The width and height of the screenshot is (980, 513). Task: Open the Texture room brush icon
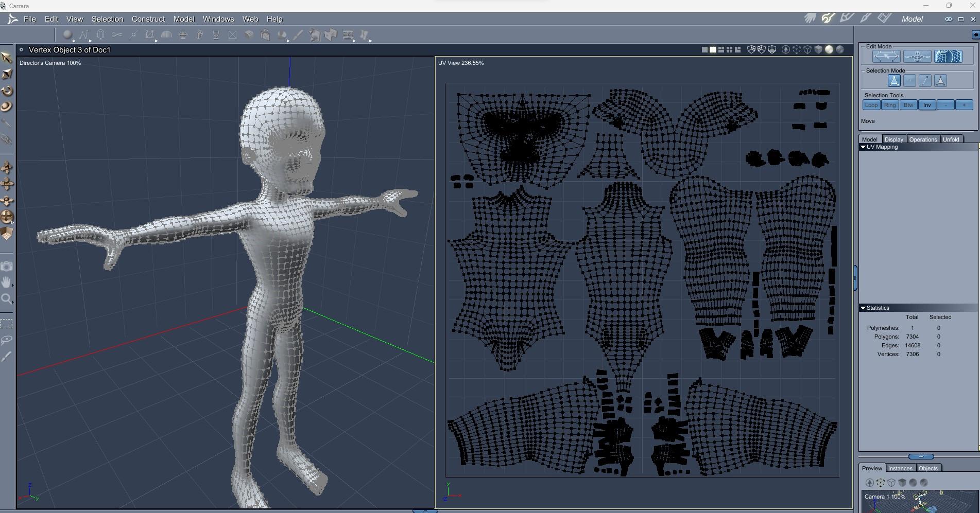(x=866, y=19)
